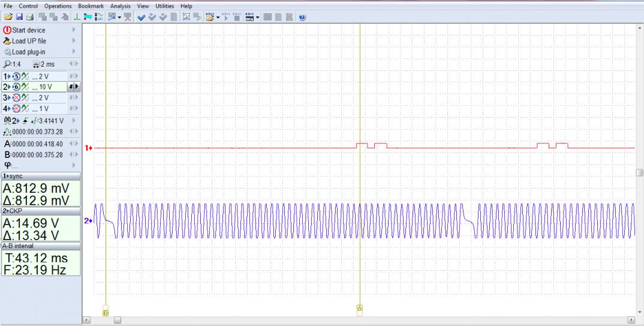The width and height of the screenshot is (644, 326).
Task: Toggle channel 1 input number 5 icon
Action: [16, 76]
